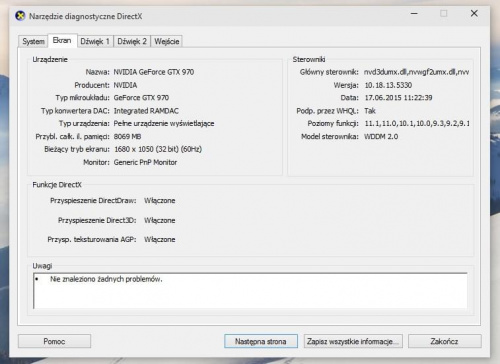Click the Integrated RAMDAC value

pos(146,111)
